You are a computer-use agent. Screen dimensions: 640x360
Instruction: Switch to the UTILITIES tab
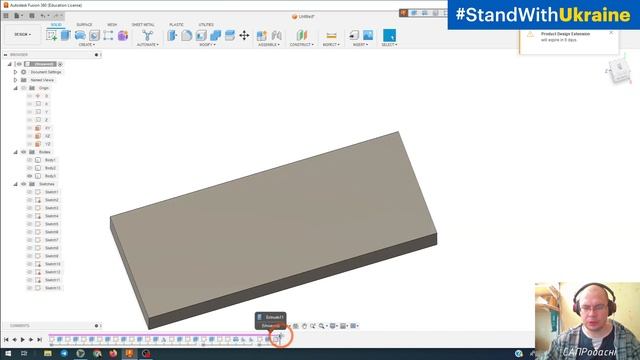(x=206, y=24)
